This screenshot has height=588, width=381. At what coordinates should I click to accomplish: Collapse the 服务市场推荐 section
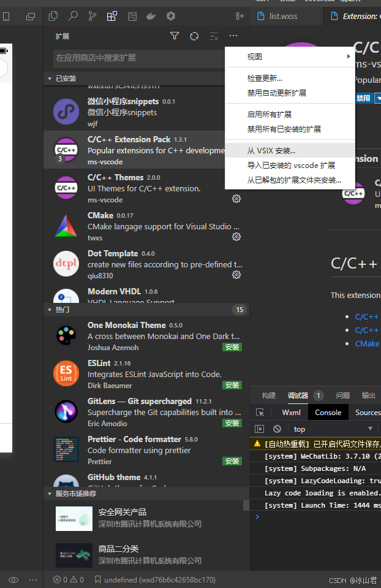click(50, 494)
